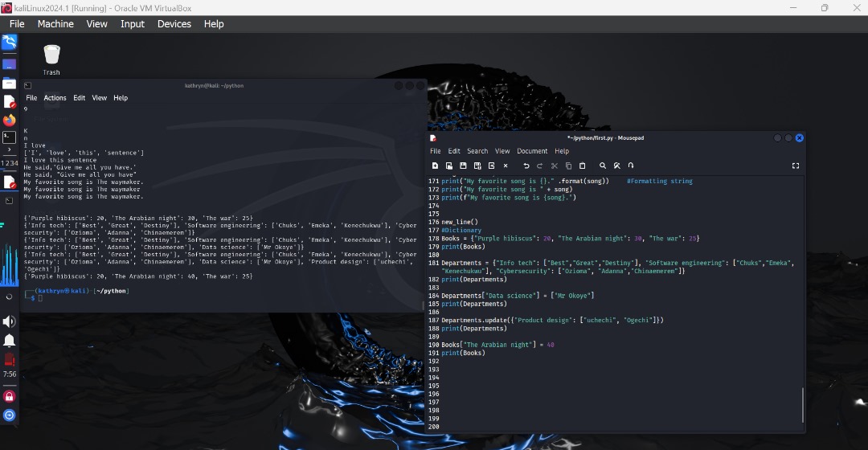The image size is (868, 450).
Task: Click 'I love this sentence' in terminal output
Action: coord(59,160)
